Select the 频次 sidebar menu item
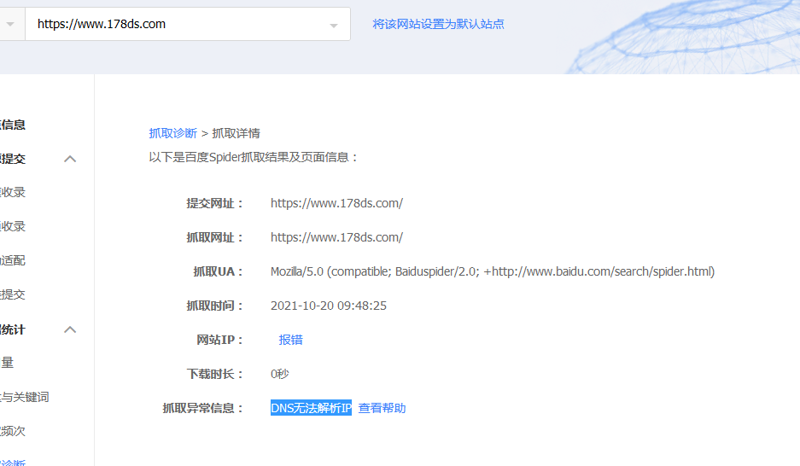 pyautogui.click(x=13, y=431)
